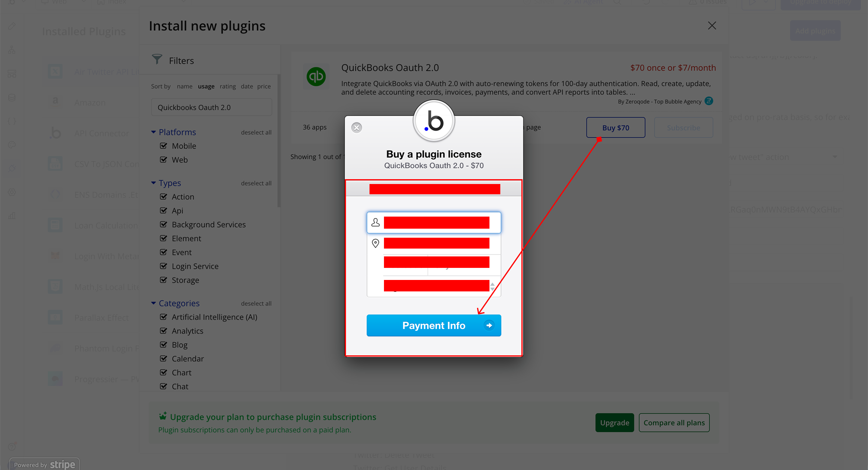Sort plugins by rating

[x=228, y=86]
